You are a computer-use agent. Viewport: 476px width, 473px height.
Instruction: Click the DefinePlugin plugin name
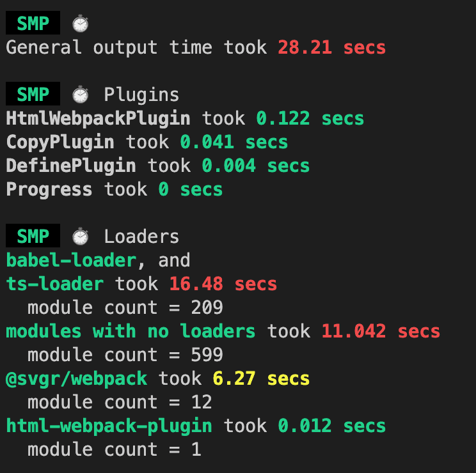[x=71, y=166]
